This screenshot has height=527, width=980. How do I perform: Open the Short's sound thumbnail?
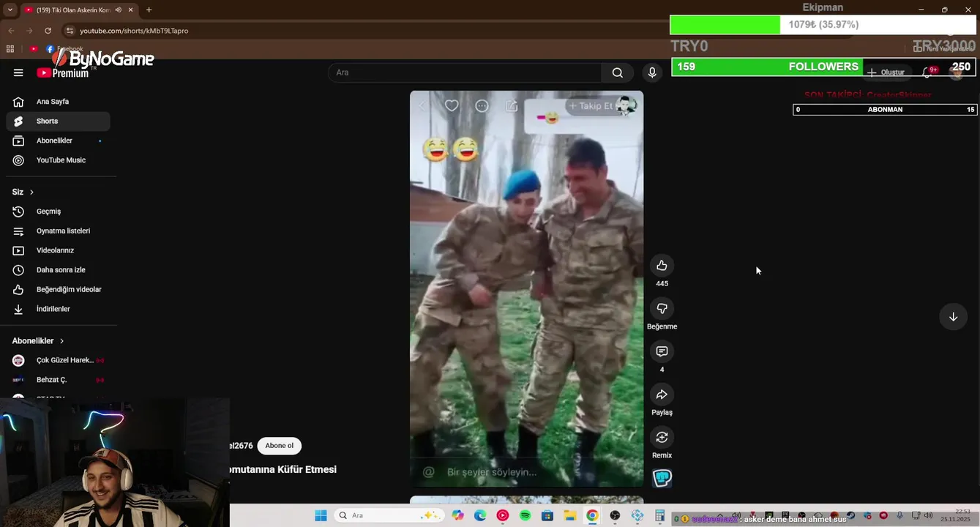[x=662, y=478]
